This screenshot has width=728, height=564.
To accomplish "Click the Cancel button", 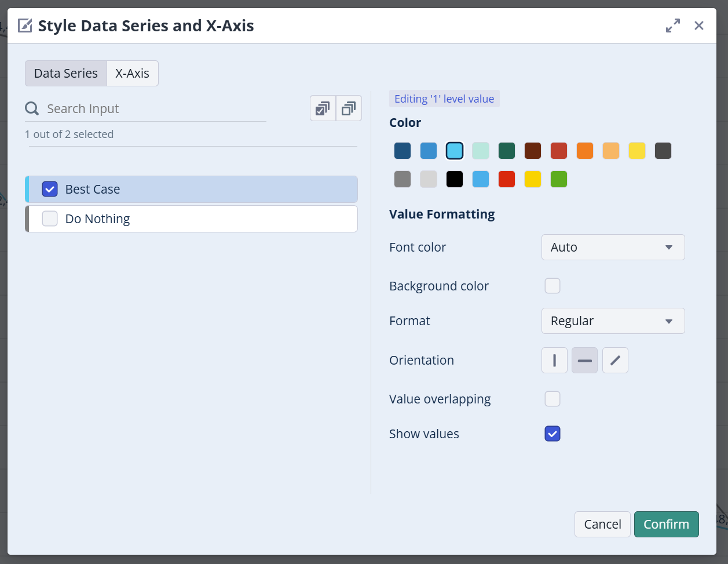I will pyautogui.click(x=602, y=524).
